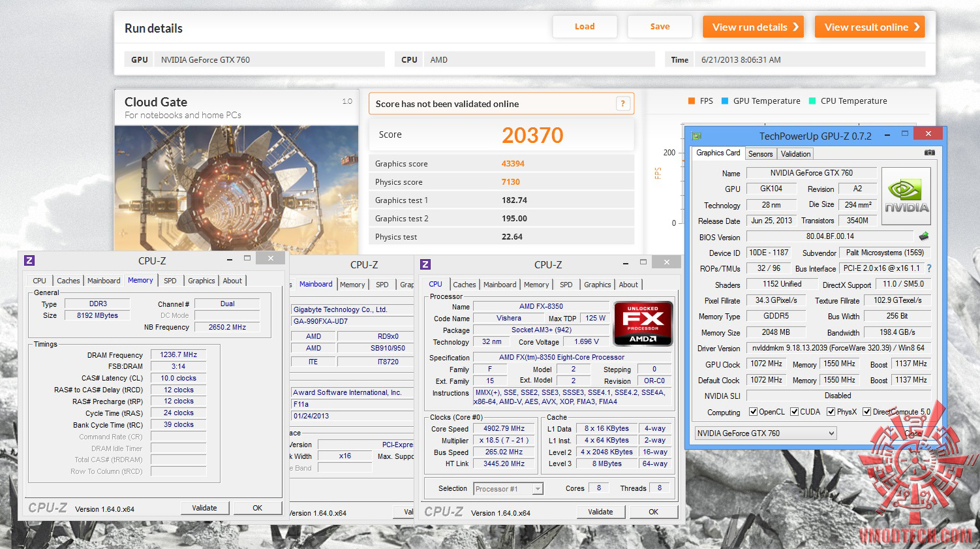Toggle the PhysX checkbox in GPU-Z
Screen dimensions: 980x549
pos(831,412)
